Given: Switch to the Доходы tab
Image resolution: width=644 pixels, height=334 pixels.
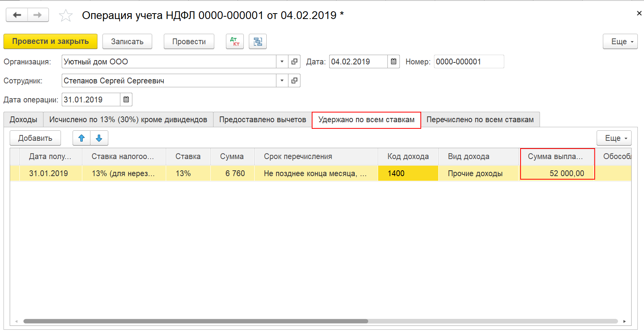Looking at the screenshot, I should [23, 119].
